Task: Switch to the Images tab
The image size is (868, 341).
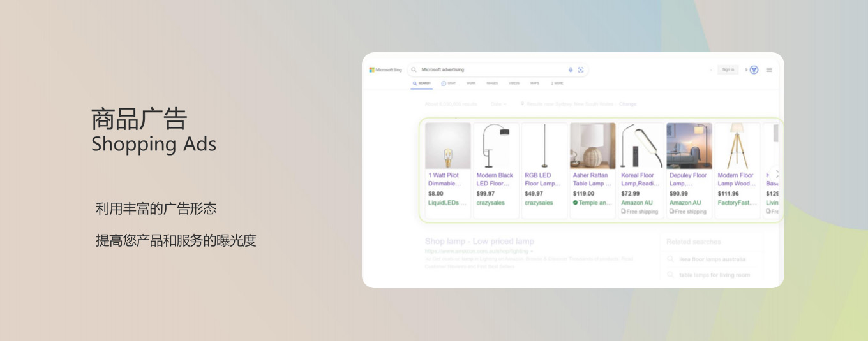Action: click(x=492, y=83)
